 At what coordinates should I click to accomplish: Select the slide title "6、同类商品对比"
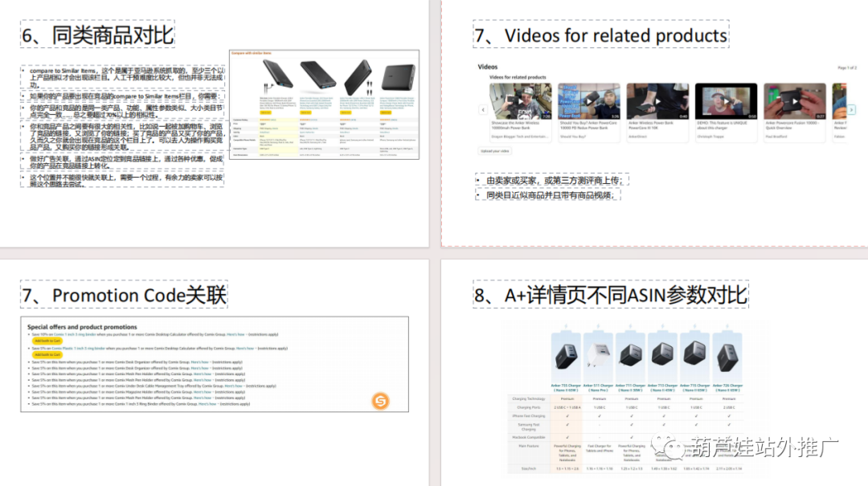tap(98, 35)
